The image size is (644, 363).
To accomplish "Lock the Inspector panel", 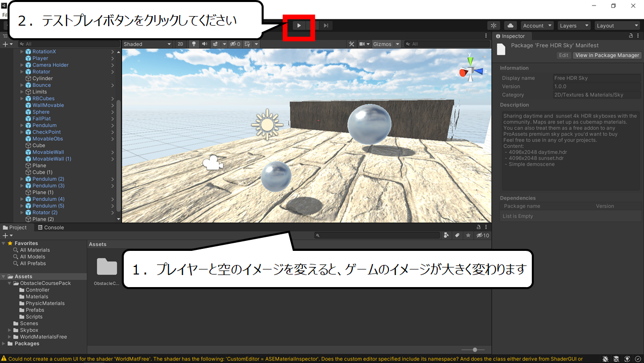I will click(x=631, y=36).
